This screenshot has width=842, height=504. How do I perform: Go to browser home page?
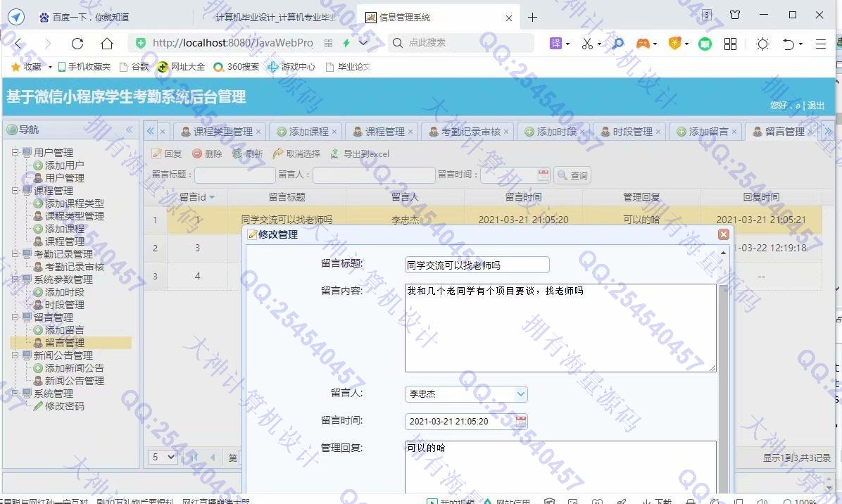pos(107,44)
